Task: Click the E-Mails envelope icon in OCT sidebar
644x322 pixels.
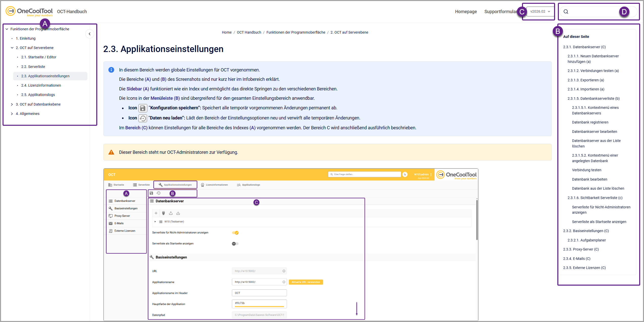Action: tap(111, 223)
